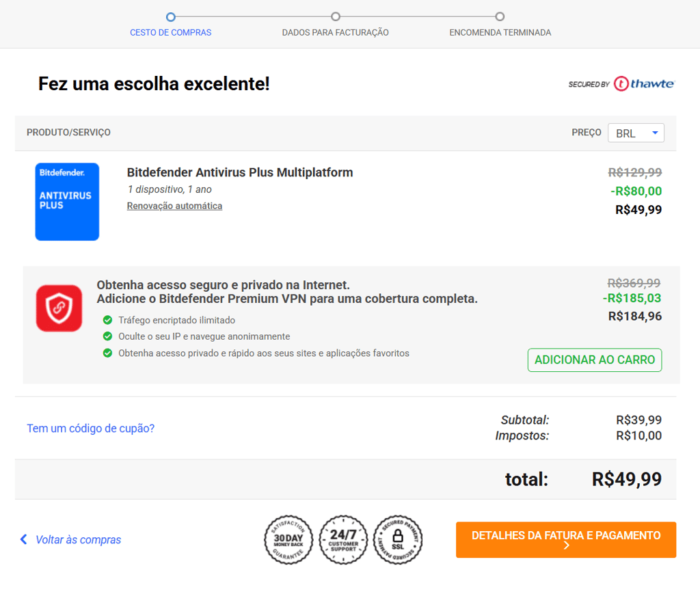Click the Subtotal value R$39,99
This screenshot has width=700, height=594.
[639, 420]
